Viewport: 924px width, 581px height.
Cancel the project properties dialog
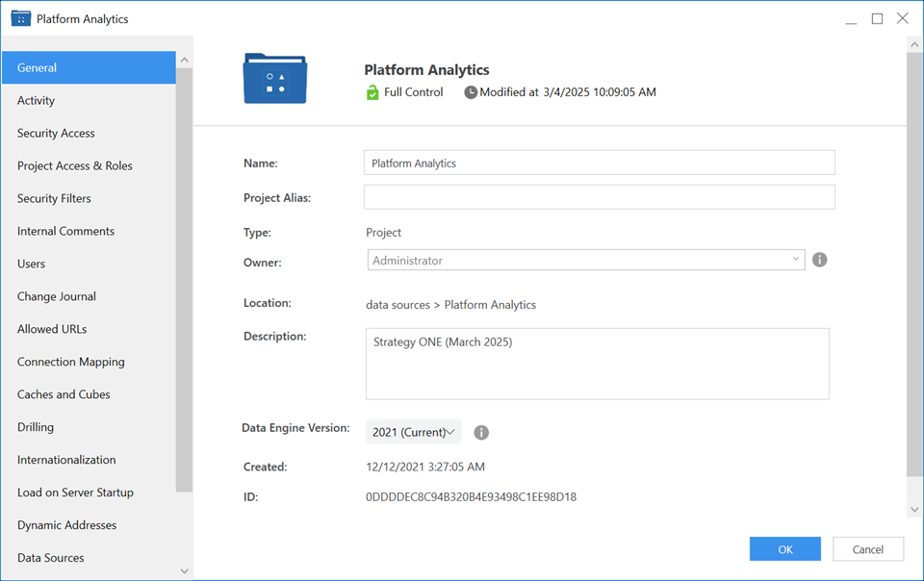coord(867,549)
